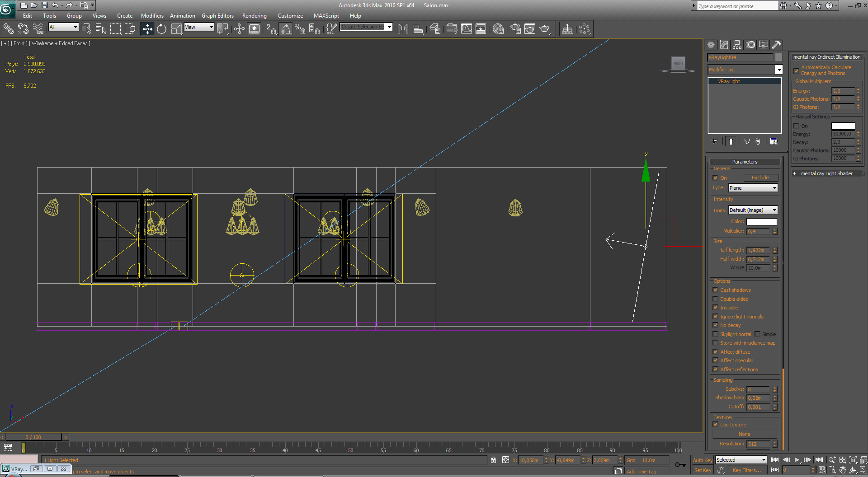
Task: Open the MAXScript menu
Action: [x=326, y=16]
